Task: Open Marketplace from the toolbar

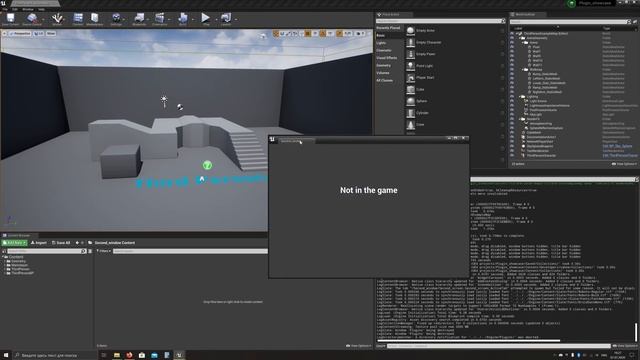Action: point(95,18)
